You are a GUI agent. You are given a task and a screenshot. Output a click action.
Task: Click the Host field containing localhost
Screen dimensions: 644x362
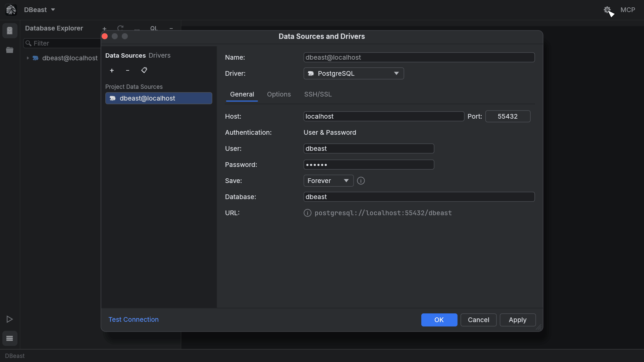click(384, 116)
